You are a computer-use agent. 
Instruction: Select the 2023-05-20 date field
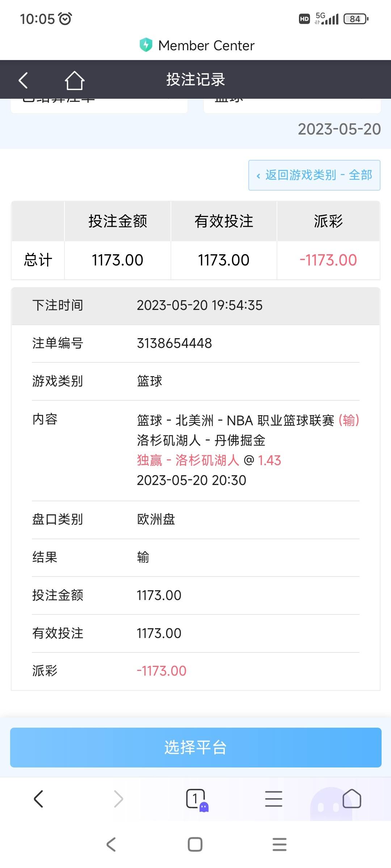click(339, 129)
